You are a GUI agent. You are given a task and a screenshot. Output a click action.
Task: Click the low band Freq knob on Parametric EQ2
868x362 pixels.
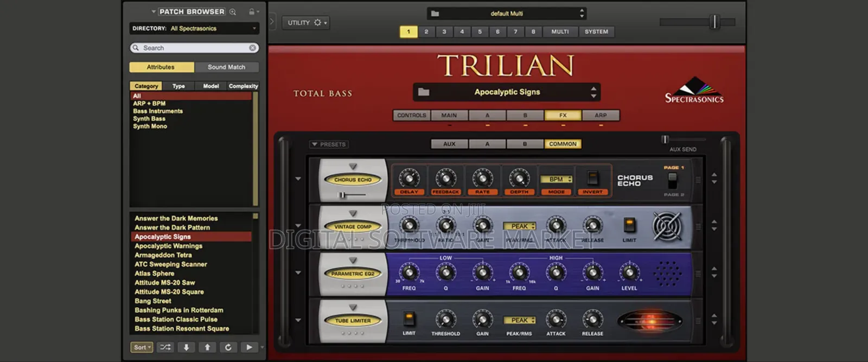click(x=409, y=272)
